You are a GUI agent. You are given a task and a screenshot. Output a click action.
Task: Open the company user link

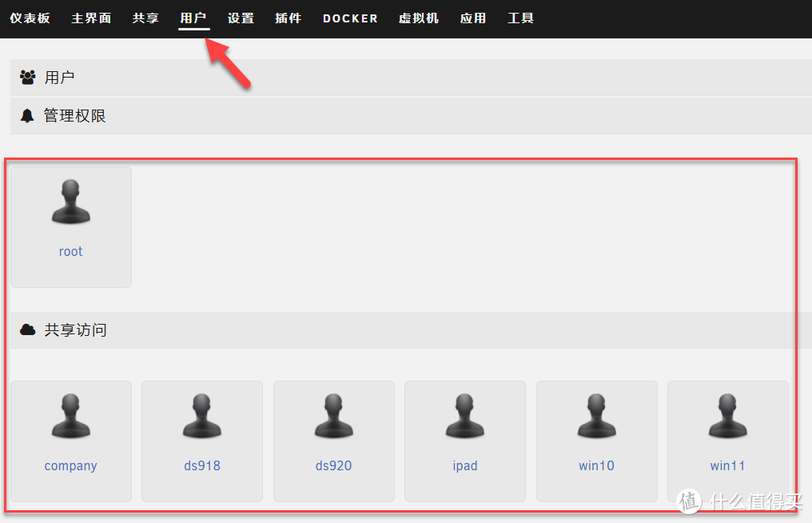pos(71,466)
